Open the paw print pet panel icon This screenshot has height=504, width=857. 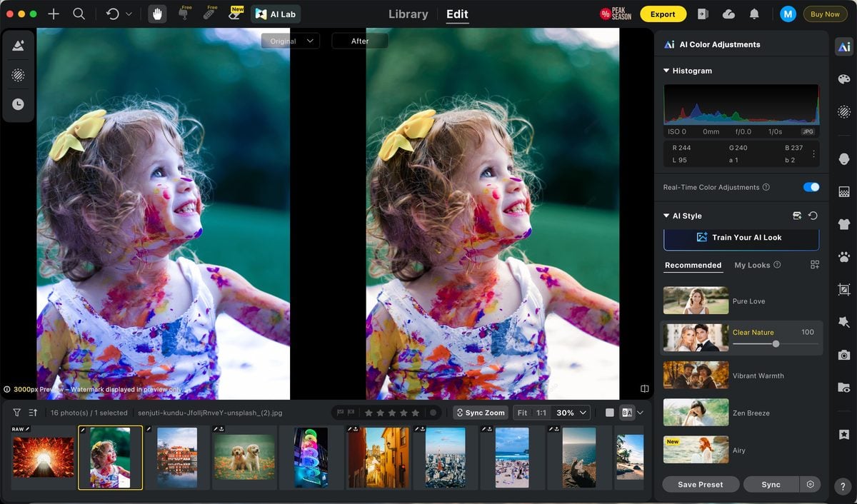tap(844, 256)
